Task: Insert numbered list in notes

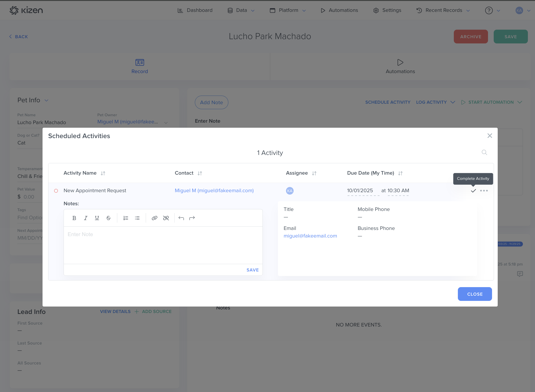Action: [x=126, y=218]
